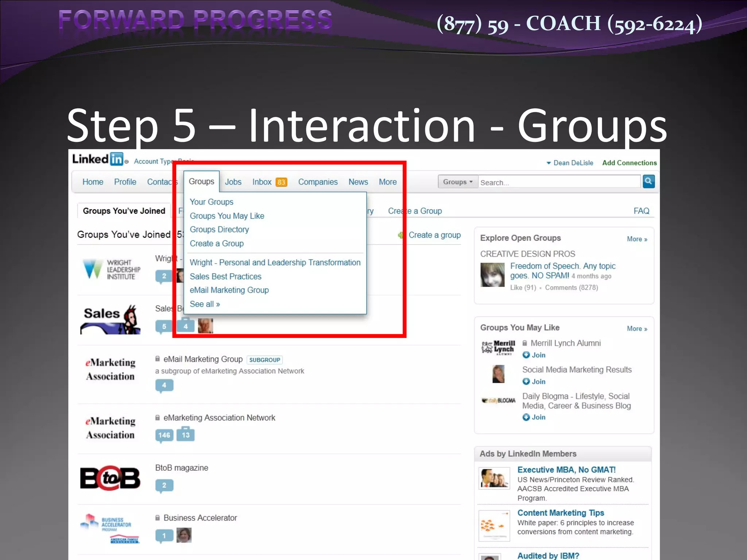Viewport: 747px width, 560px height.
Task: Click the discussion bubble showing 2 in Wright row
Action: point(164,276)
